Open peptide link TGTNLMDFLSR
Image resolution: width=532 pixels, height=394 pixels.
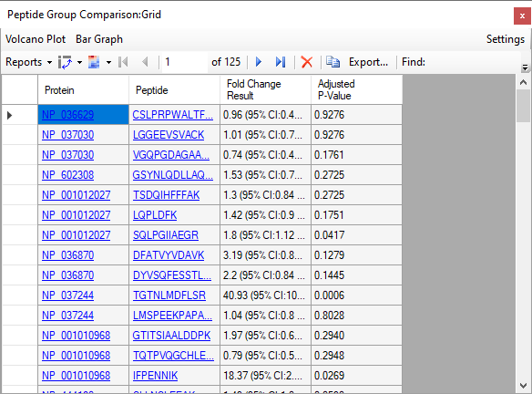(169, 295)
